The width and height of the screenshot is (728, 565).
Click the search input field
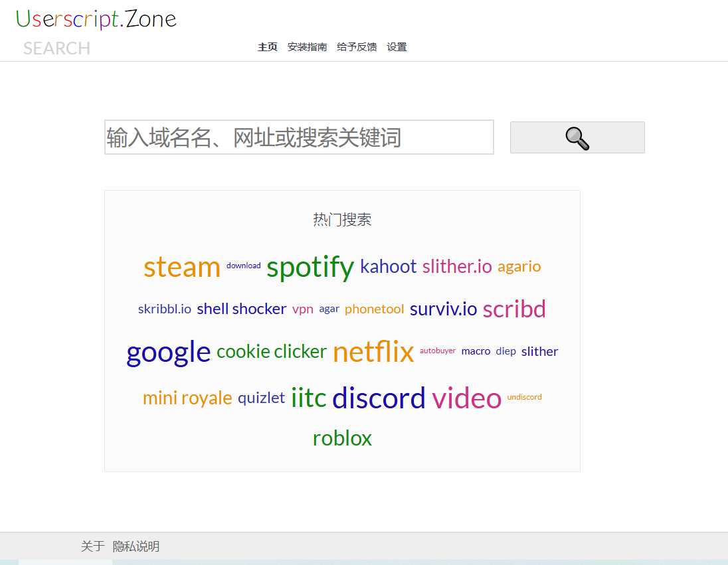click(x=298, y=137)
